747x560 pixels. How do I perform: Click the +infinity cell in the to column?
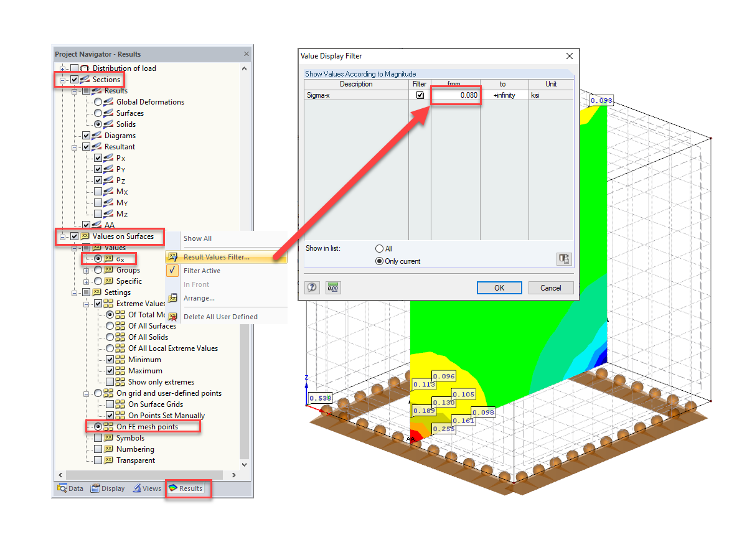click(504, 96)
